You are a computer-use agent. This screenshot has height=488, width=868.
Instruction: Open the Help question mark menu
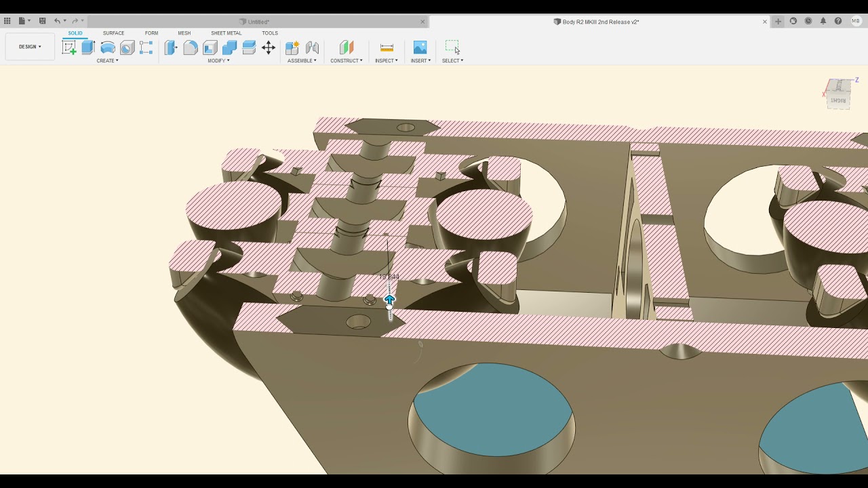[838, 21]
